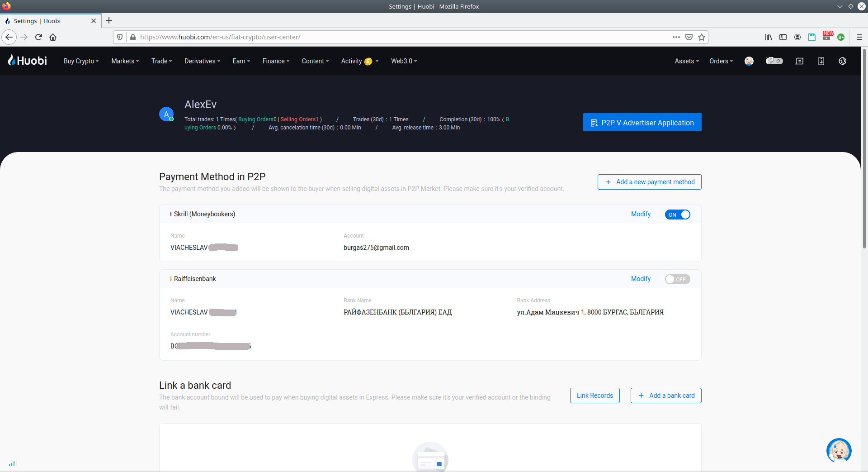Open the Content dropdown
Viewport: 868px width, 472px height.
(x=315, y=61)
